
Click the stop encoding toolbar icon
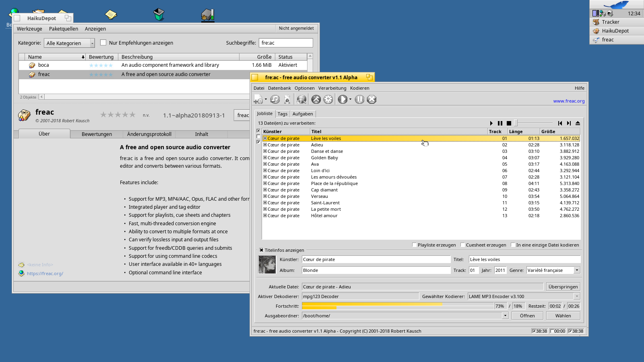pos(372,99)
